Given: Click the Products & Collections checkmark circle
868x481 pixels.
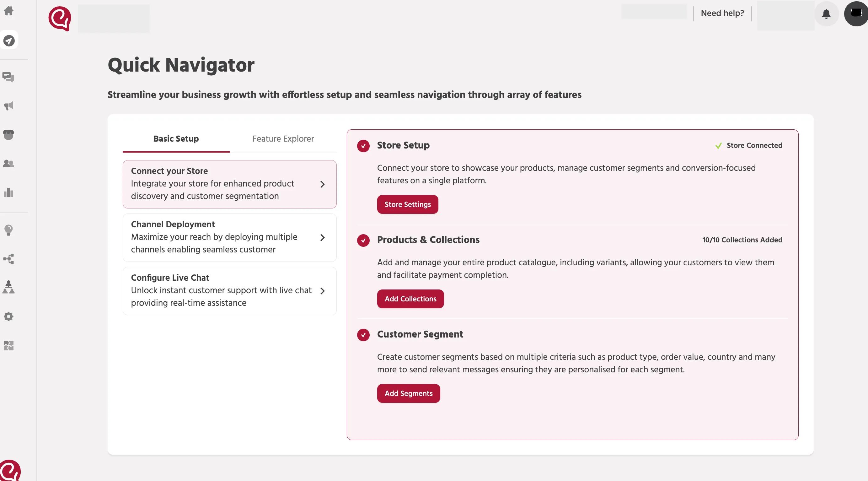Looking at the screenshot, I should (x=363, y=240).
